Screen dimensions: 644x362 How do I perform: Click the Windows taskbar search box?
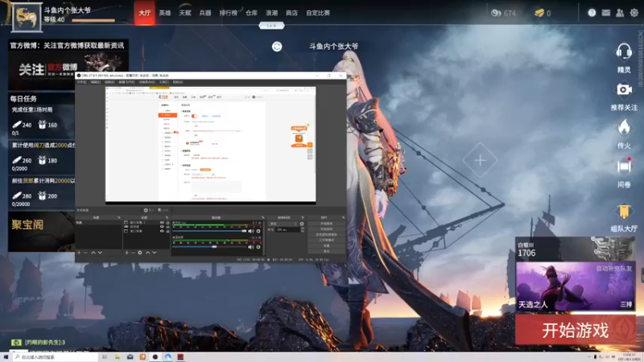pos(55,357)
